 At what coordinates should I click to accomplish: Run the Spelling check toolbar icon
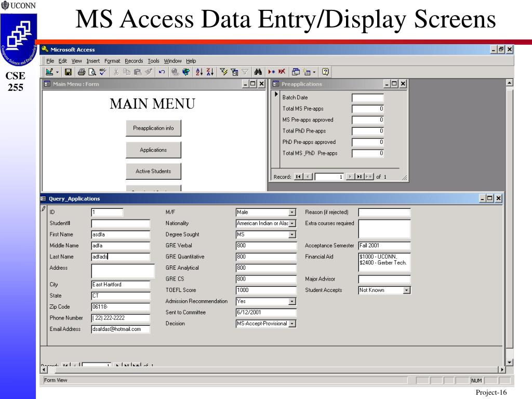[x=103, y=72]
